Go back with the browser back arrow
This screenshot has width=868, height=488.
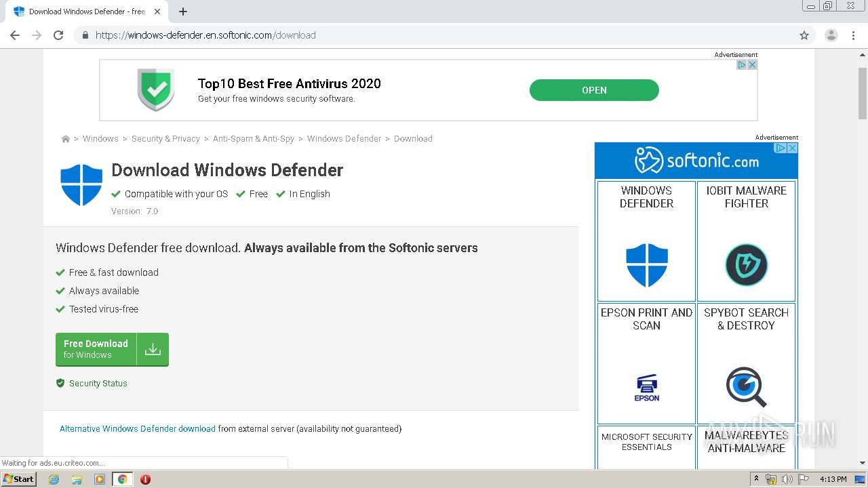pos(15,35)
